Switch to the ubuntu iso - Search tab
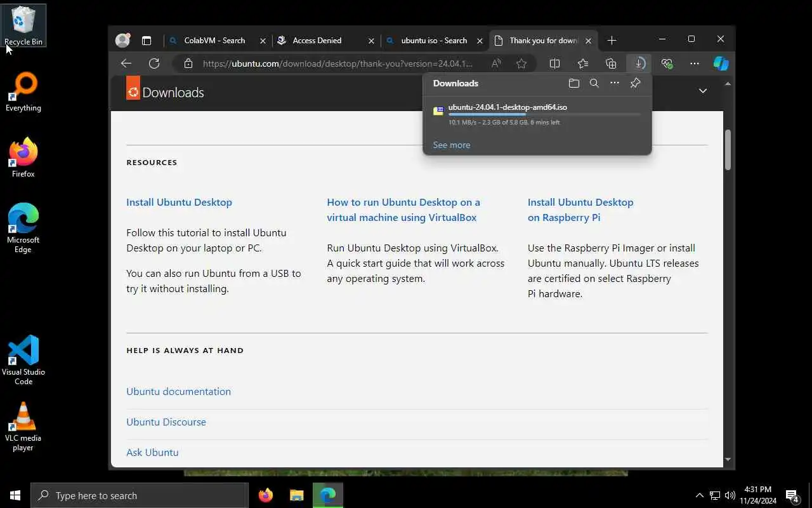 pos(434,41)
